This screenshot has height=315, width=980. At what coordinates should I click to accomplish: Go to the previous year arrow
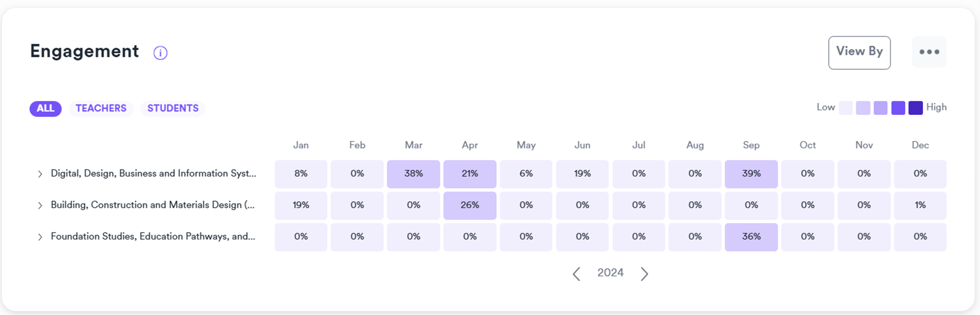pos(576,273)
